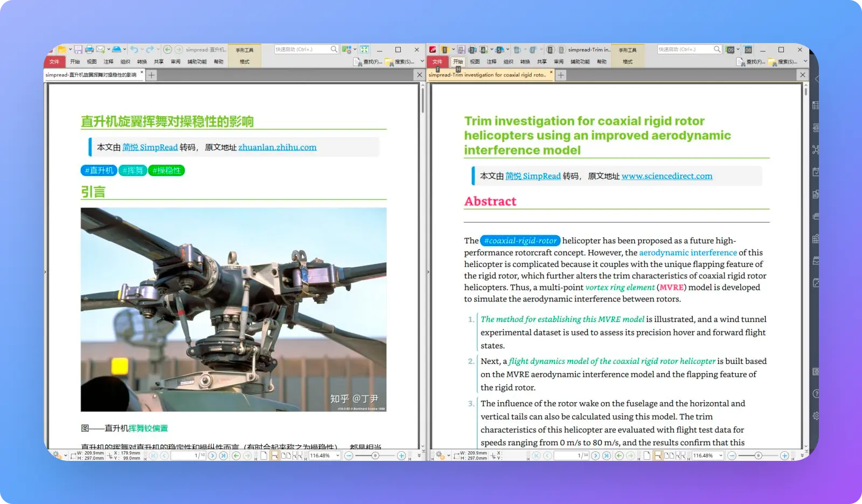
Task: Click Redo arrow in left window toolbar
Action: pyautogui.click(x=150, y=50)
